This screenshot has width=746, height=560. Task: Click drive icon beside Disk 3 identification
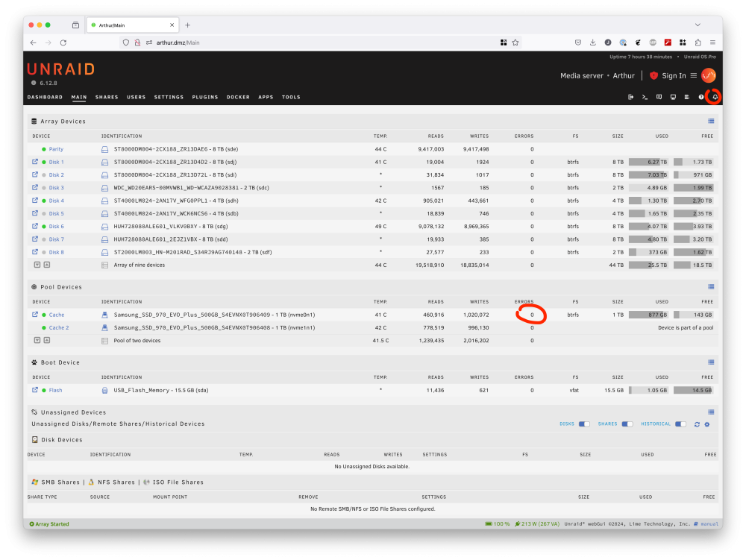coord(104,188)
